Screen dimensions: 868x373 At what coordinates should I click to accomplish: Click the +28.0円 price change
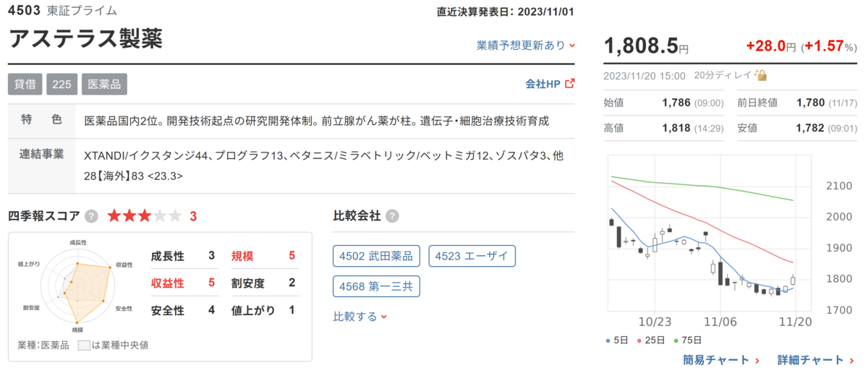[x=770, y=46]
